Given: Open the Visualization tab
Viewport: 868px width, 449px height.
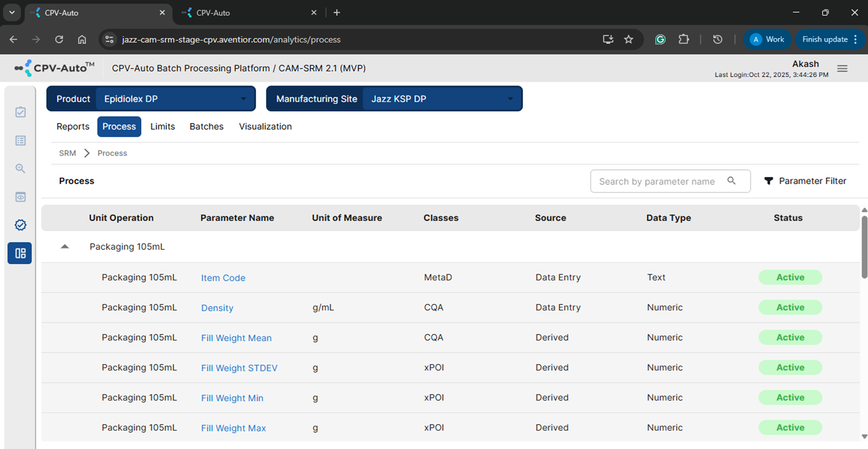Looking at the screenshot, I should click(x=265, y=126).
